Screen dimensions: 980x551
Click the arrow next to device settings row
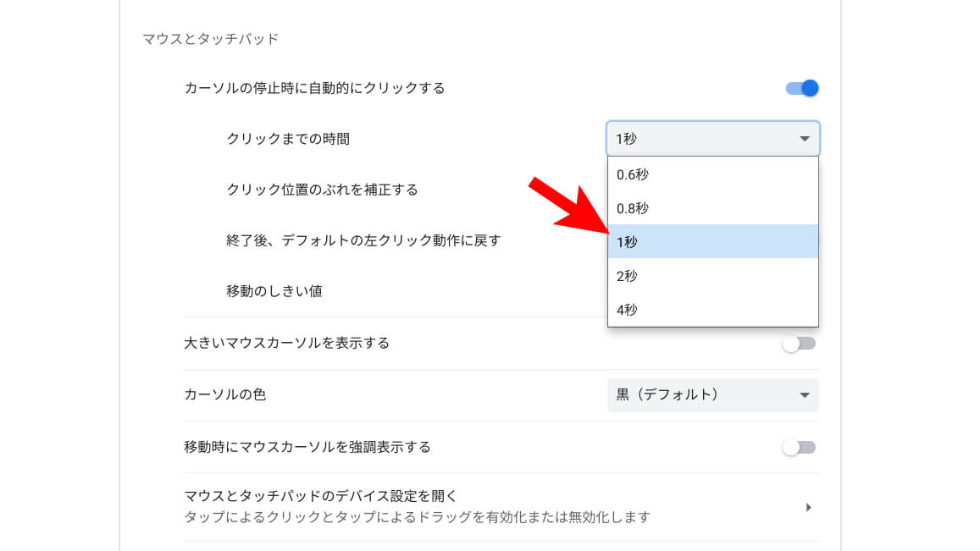pyautogui.click(x=808, y=507)
